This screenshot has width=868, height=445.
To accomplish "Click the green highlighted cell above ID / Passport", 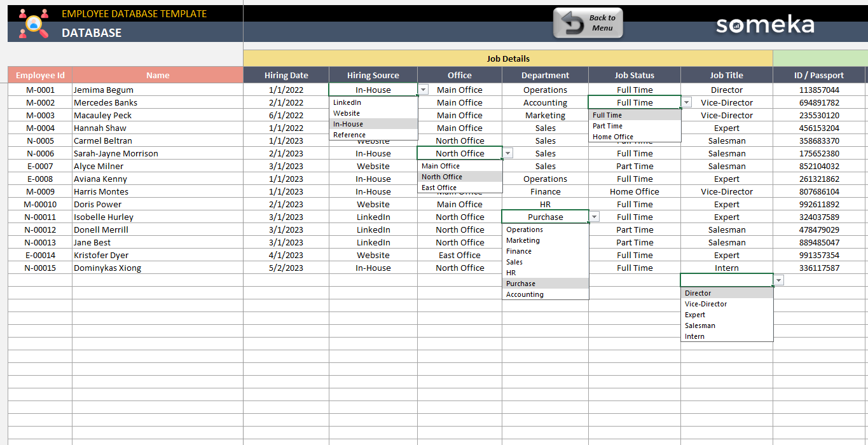I will (x=820, y=58).
